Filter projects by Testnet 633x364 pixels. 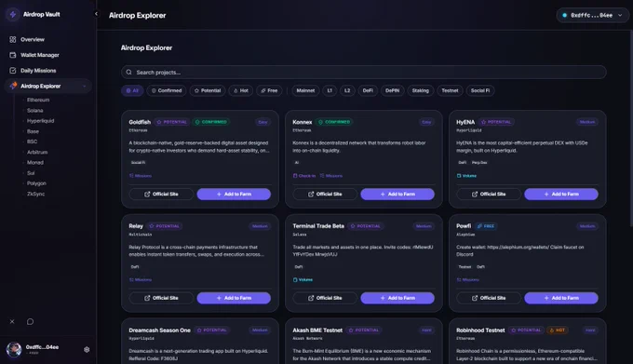click(x=450, y=91)
